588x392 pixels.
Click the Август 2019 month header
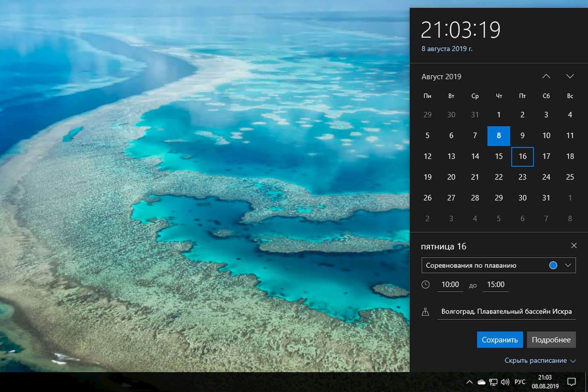(441, 76)
